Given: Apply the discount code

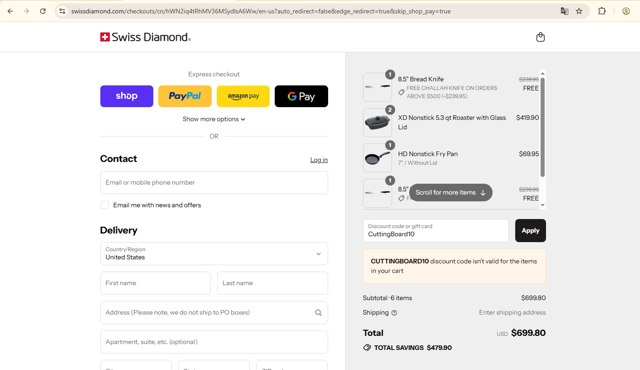Looking at the screenshot, I should pos(530,230).
